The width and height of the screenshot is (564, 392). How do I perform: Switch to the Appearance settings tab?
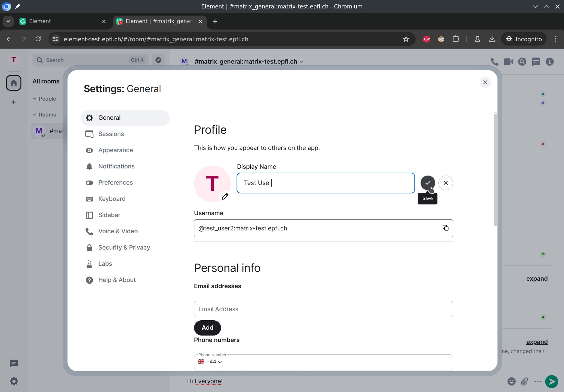[x=116, y=150]
